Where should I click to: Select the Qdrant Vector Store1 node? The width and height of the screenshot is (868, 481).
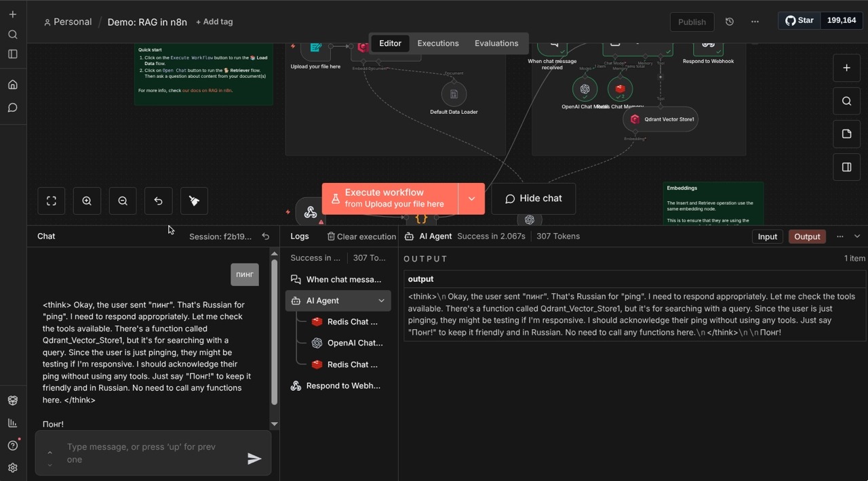click(660, 119)
